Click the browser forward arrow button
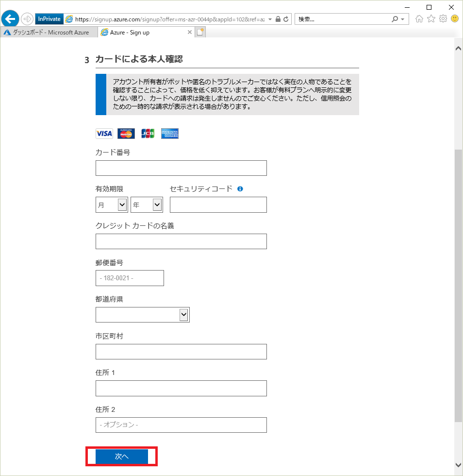Screen dimensions: 463x476 27,19
